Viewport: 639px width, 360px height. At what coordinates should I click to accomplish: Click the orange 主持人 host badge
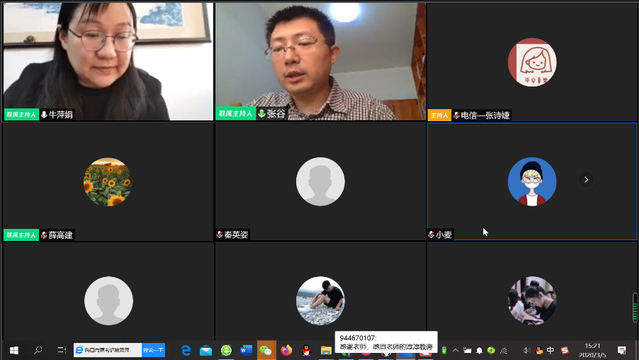[439, 115]
